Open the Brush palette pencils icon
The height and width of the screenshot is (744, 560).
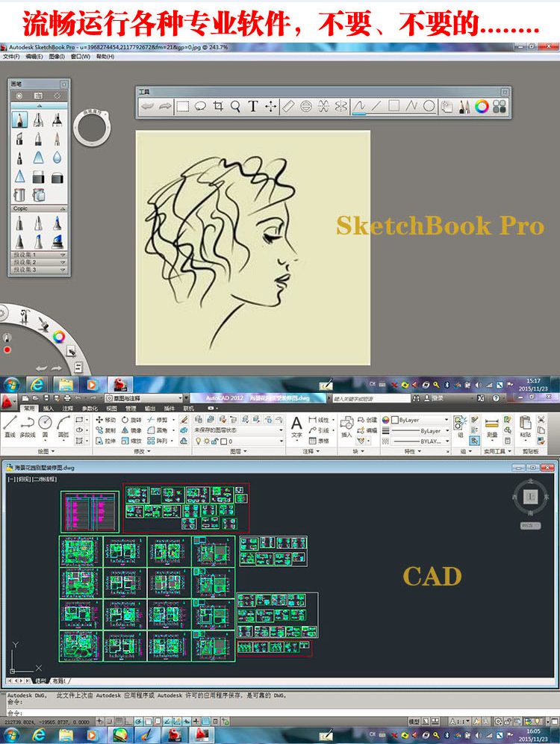pyautogui.click(x=464, y=106)
